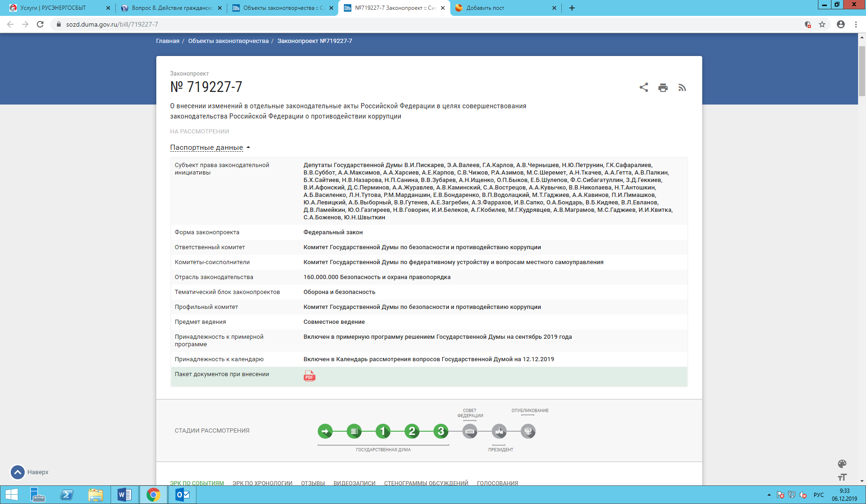The image size is (866, 504).
Task: Open Объекты законотворчества breadcrumb link
Action: coord(228,41)
